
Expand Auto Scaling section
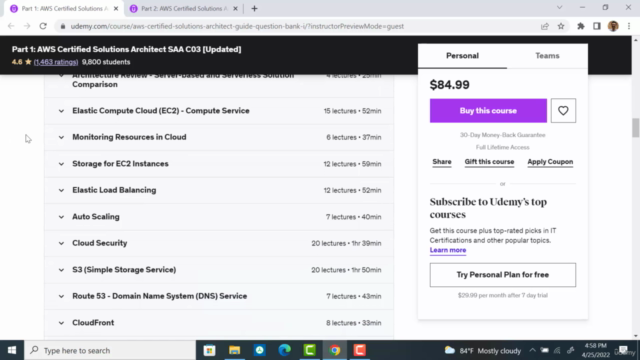click(x=61, y=217)
